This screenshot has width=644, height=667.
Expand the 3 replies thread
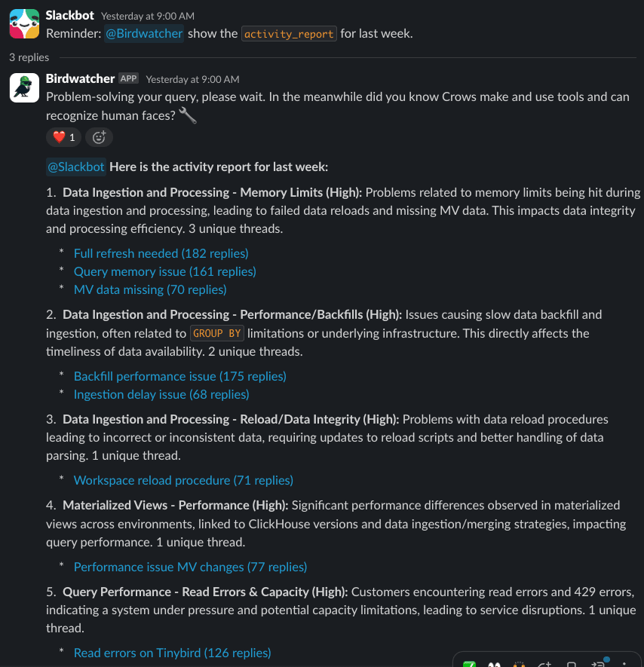tap(29, 57)
